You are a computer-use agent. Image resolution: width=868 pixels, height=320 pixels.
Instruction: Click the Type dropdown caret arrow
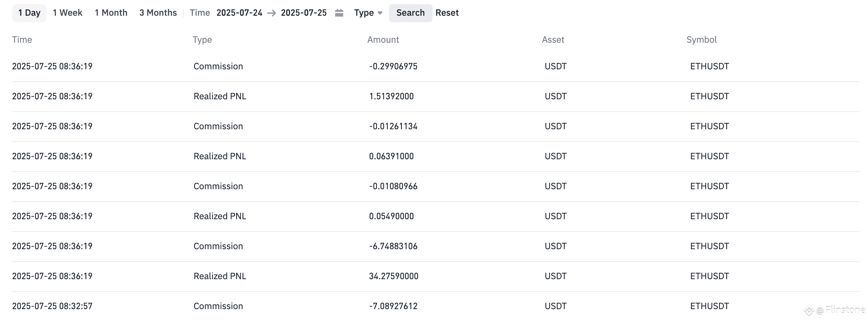380,13
